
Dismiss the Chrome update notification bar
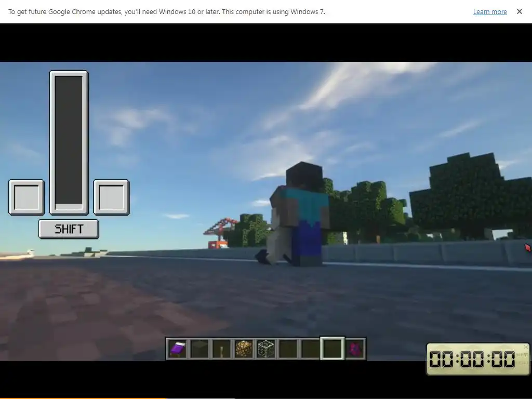point(519,11)
